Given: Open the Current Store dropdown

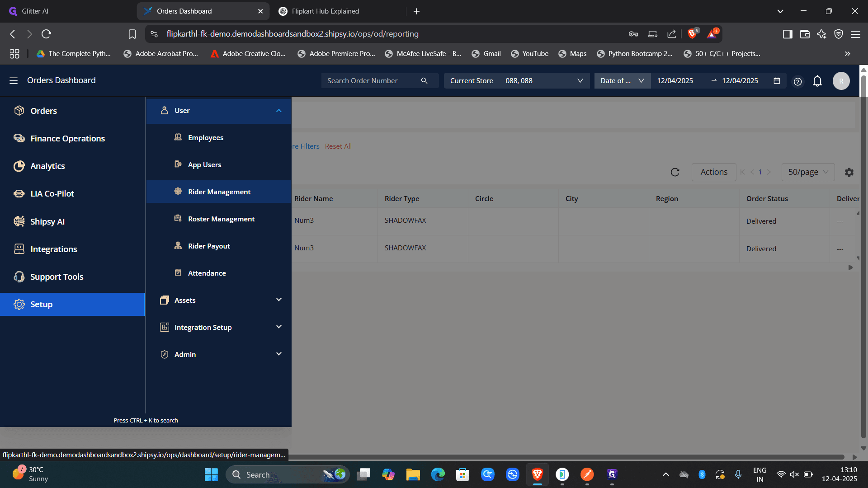Looking at the screenshot, I should (516, 80).
